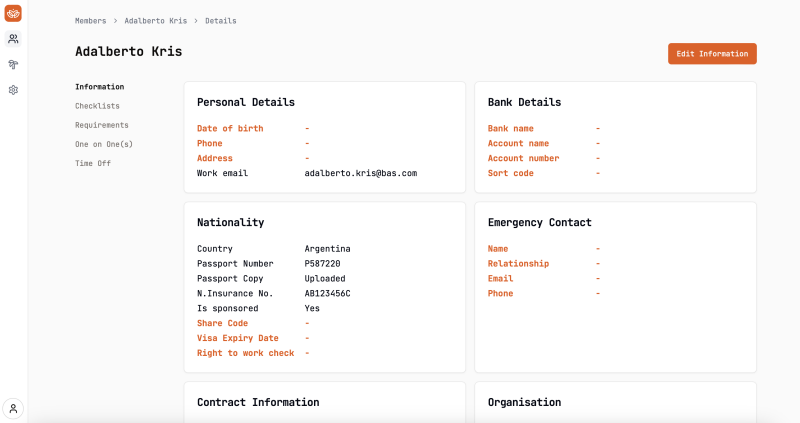This screenshot has height=423, width=800.
Task: Click the Bank Details card heading
Action: [x=524, y=102]
